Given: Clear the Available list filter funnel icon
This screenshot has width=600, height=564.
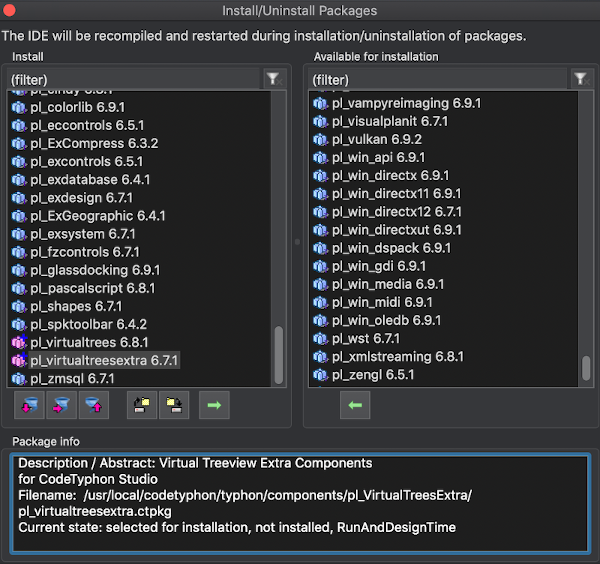Looking at the screenshot, I should click(x=582, y=79).
